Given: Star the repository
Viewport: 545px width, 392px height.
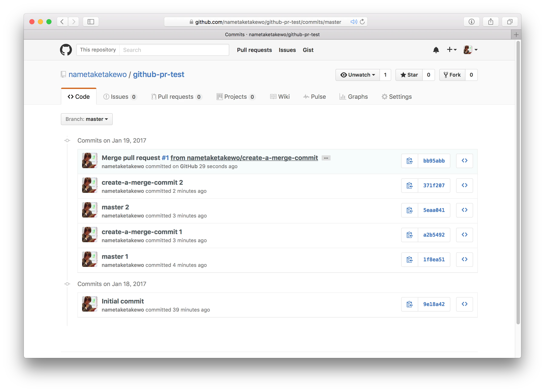Looking at the screenshot, I should click(x=409, y=75).
